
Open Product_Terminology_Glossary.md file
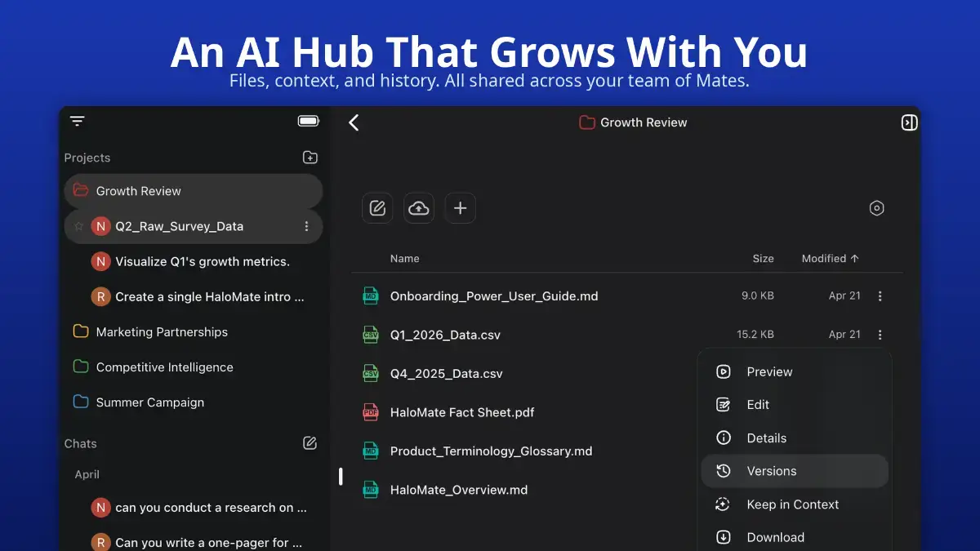(x=491, y=451)
